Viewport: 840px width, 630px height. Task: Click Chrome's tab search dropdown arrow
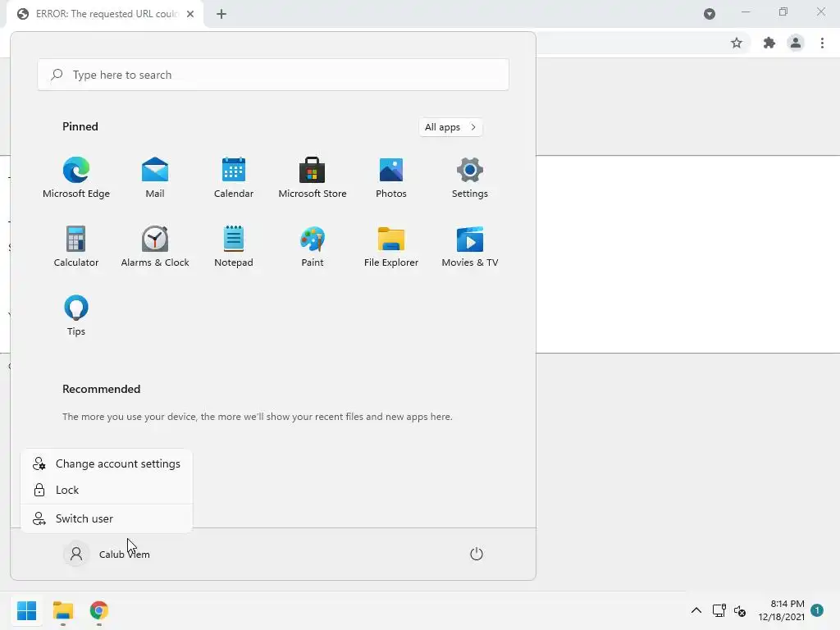(710, 14)
